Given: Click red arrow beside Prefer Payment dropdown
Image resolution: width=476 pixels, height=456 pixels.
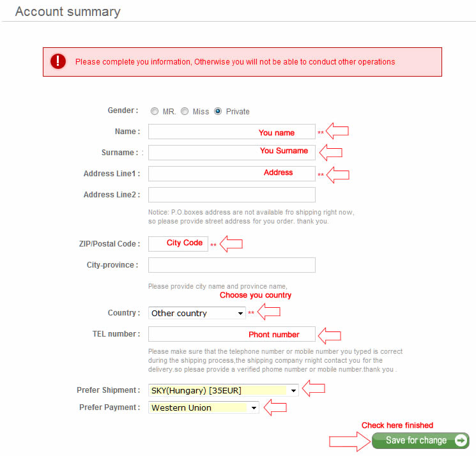Looking at the screenshot, I should pos(275,407).
